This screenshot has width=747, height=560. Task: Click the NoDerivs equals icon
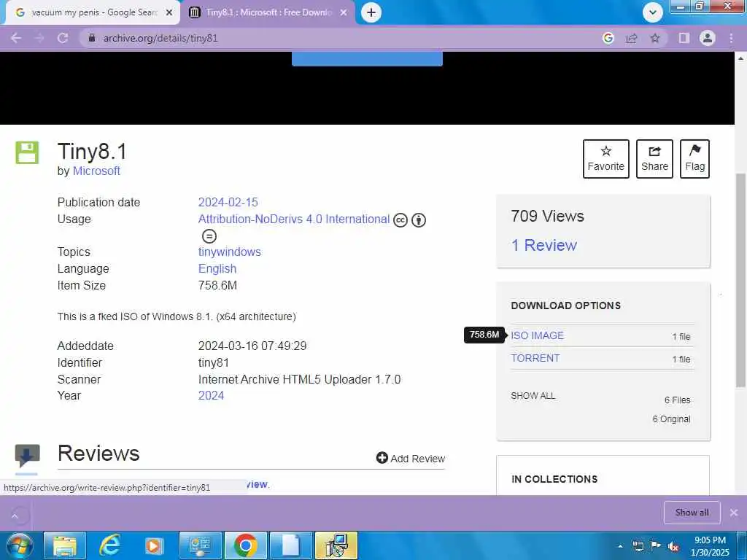click(209, 236)
